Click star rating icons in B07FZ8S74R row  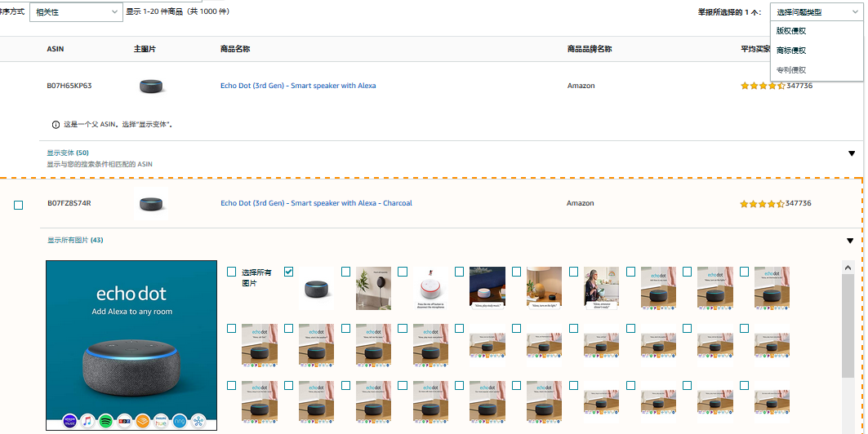tap(763, 203)
